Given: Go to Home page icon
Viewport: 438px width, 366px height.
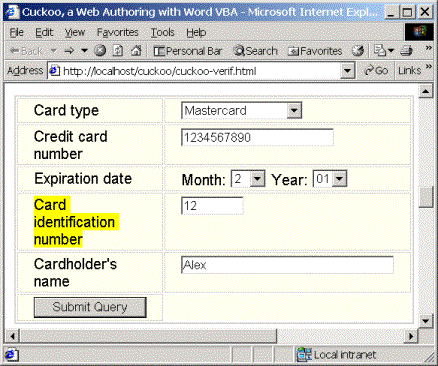Looking at the screenshot, I should click(x=136, y=51).
